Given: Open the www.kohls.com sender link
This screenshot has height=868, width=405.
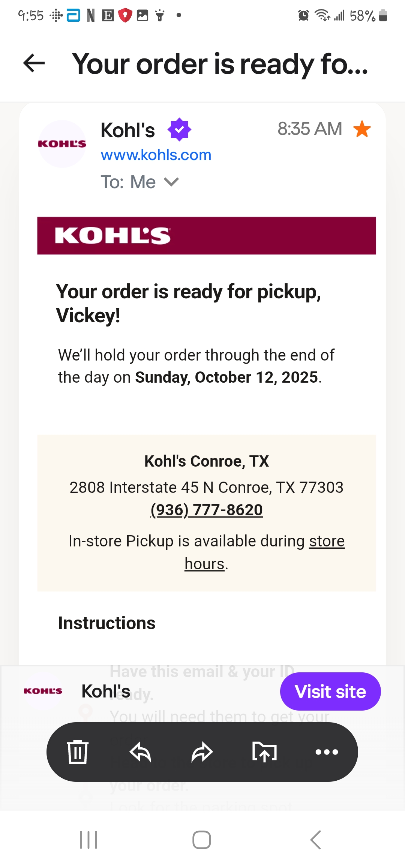Looking at the screenshot, I should tap(156, 155).
